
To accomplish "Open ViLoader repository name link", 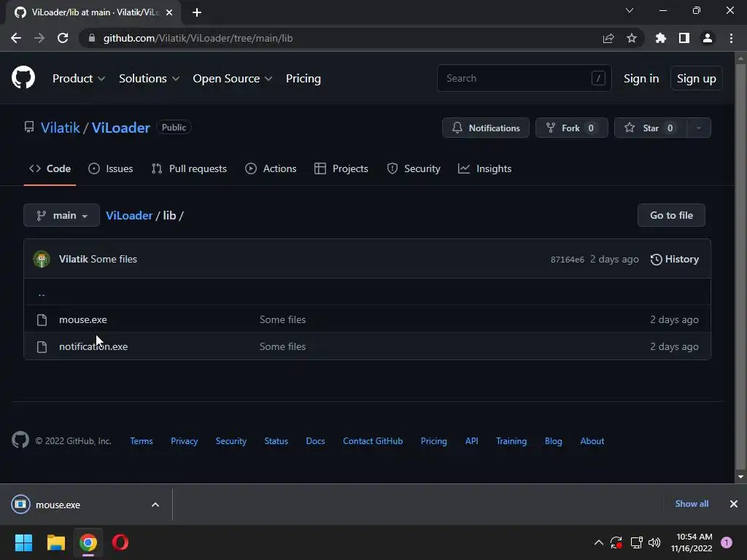I will (121, 128).
